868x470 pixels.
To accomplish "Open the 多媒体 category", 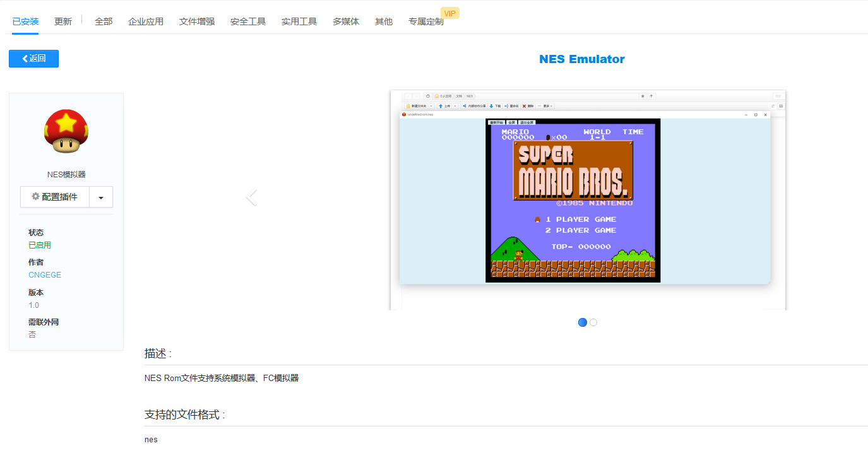I will pyautogui.click(x=346, y=21).
